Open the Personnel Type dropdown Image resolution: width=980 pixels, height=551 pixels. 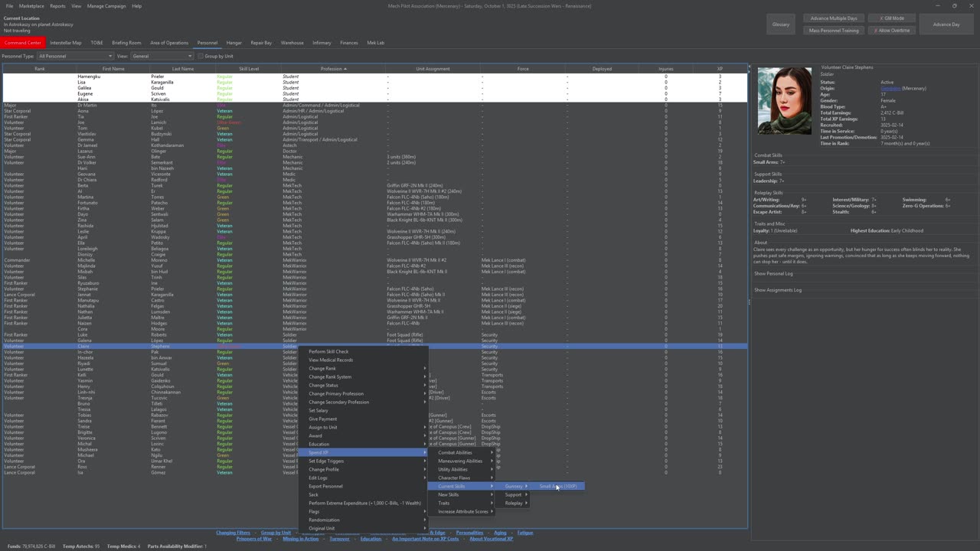pos(75,56)
